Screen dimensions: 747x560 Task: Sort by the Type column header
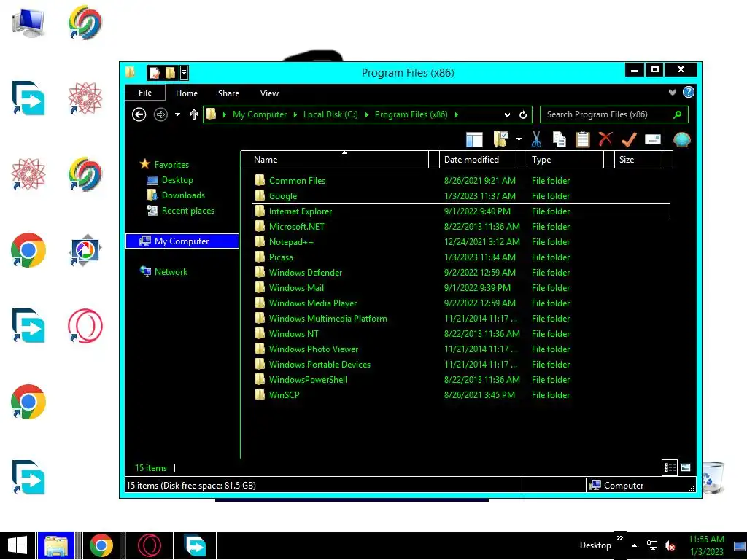565,160
